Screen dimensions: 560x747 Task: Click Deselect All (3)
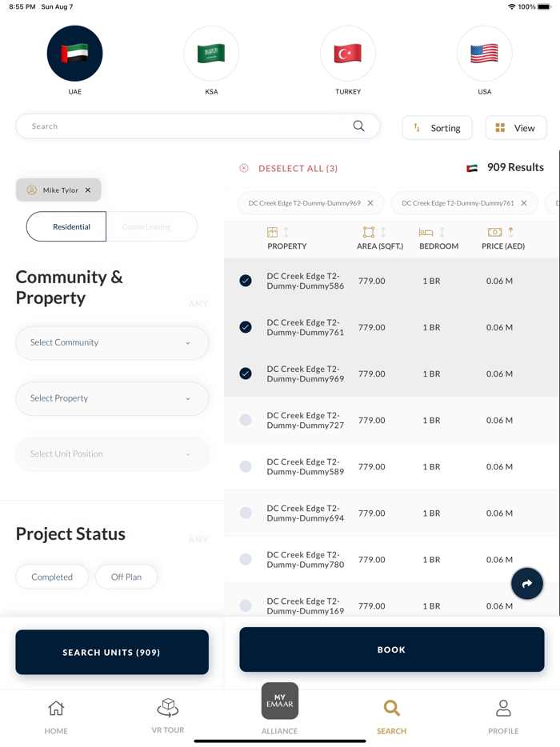(298, 168)
